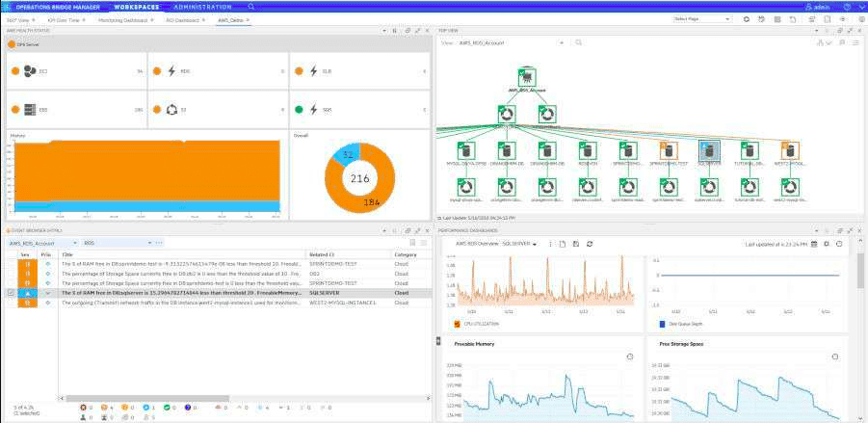Click the blue 32 donut segment
Viewport: 868px width, 423px height.
(x=348, y=155)
